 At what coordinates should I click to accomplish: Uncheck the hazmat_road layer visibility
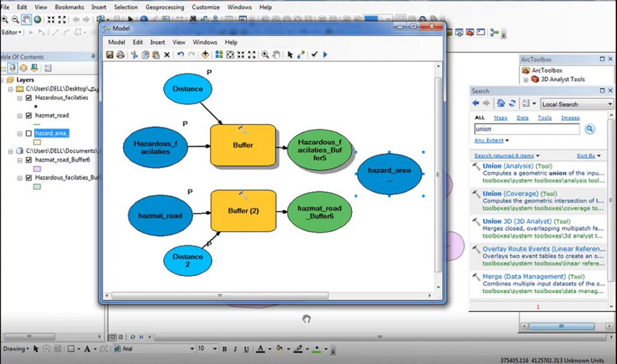[29, 115]
